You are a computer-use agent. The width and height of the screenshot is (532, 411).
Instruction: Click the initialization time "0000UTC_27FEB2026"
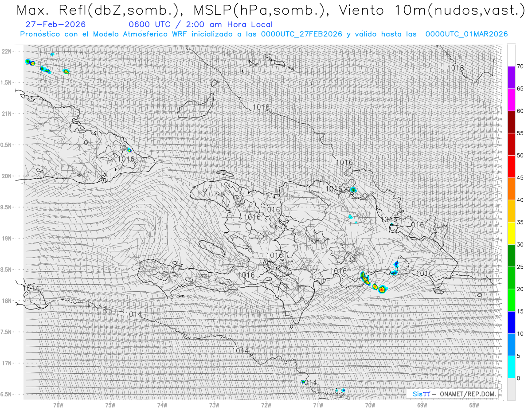pyautogui.click(x=301, y=34)
